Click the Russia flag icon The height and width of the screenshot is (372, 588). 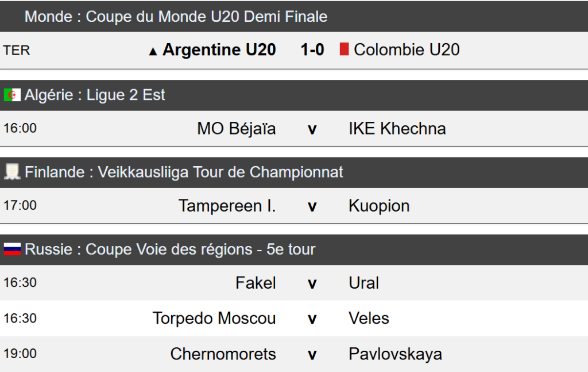point(12,249)
